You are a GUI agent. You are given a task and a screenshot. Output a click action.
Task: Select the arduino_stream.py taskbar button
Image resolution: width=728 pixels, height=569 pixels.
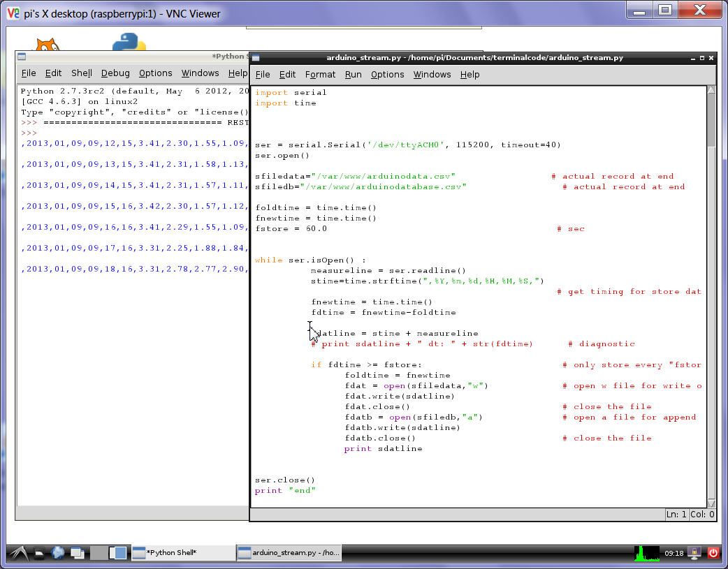coord(289,552)
